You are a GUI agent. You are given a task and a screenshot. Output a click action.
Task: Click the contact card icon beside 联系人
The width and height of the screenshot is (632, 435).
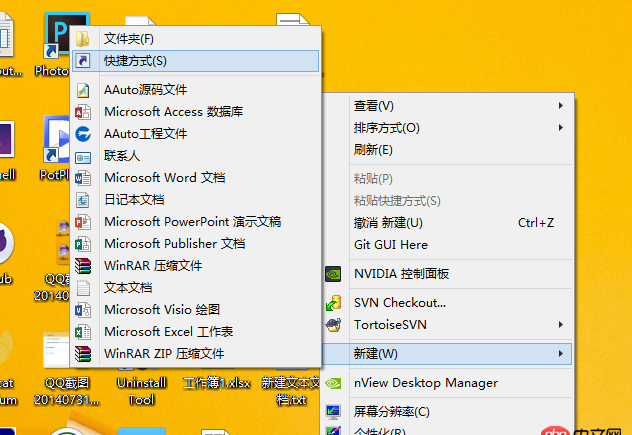point(83,158)
